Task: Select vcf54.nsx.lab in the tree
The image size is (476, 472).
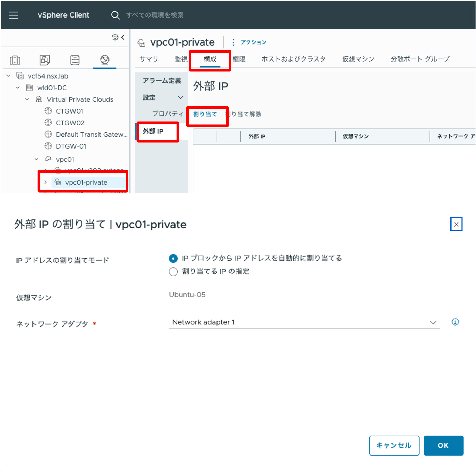Action: click(x=48, y=76)
